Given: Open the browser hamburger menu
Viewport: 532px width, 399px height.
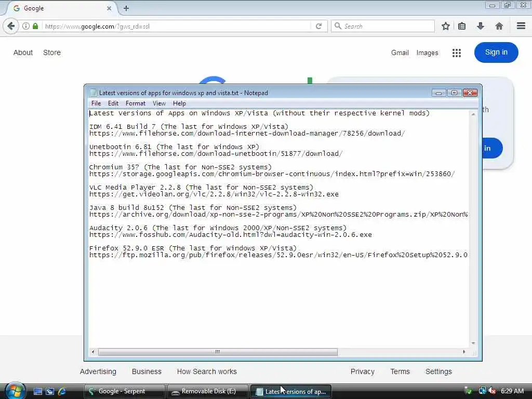Looking at the screenshot, I should point(521,26).
